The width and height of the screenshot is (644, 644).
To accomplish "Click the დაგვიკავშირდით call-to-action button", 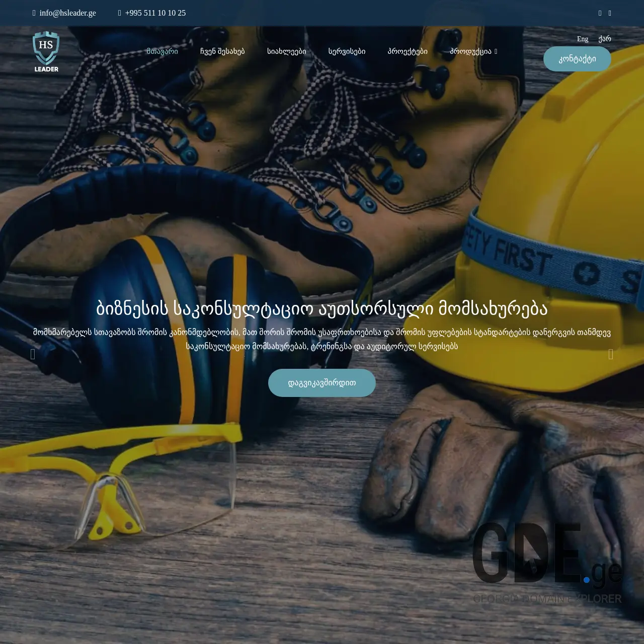I will click(321, 382).
